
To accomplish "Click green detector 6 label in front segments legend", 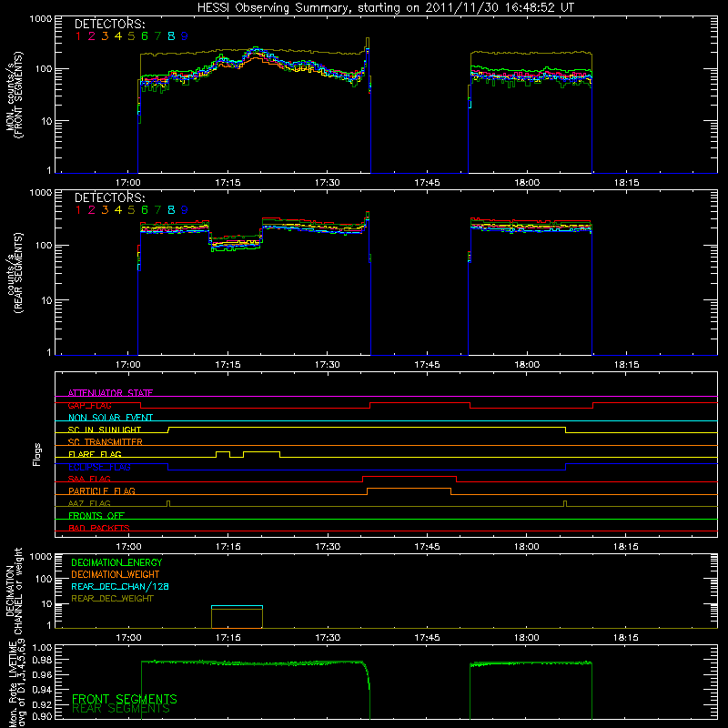I will pyautogui.click(x=145, y=36).
